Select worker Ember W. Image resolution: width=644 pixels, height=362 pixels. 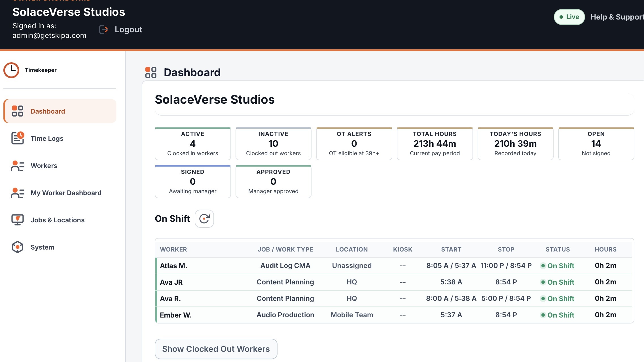coord(176,315)
